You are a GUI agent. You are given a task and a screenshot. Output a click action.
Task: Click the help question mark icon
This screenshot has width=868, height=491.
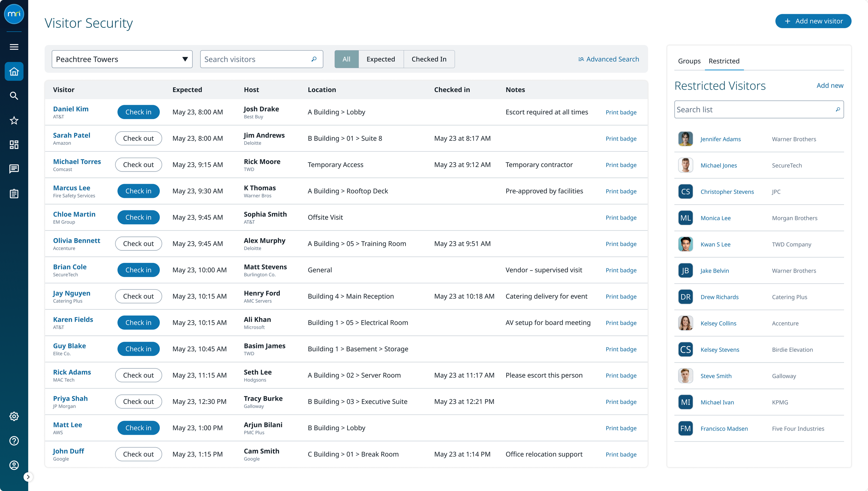tap(14, 441)
